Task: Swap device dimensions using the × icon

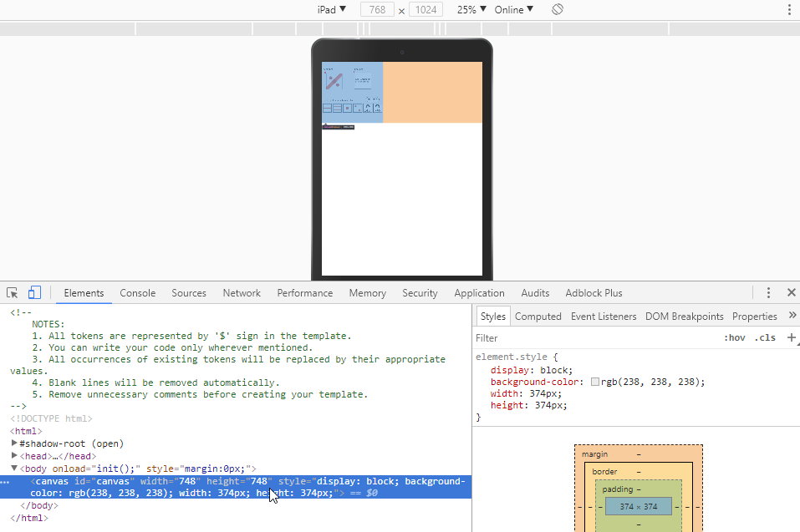Action: coord(400,9)
